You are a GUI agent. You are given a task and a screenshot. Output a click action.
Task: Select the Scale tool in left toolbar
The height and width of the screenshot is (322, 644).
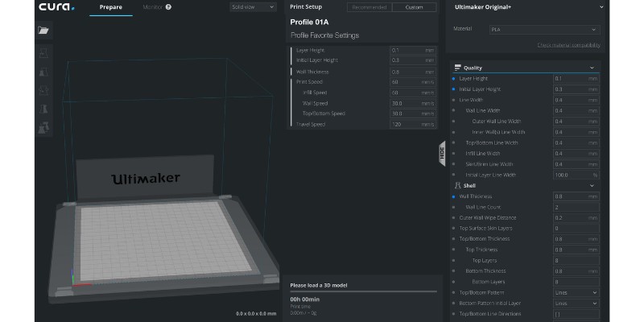click(x=43, y=72)
